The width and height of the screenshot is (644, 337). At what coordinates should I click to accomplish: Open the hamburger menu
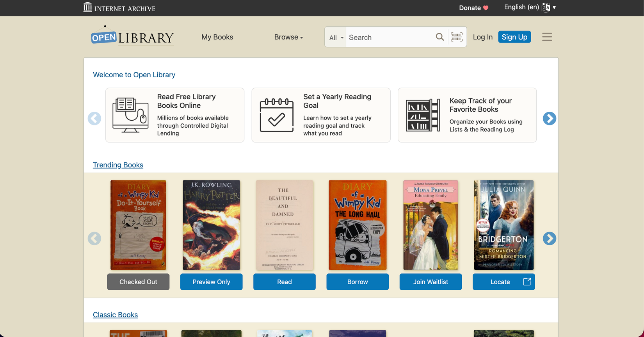pyautogui.click(x=547, y=37)
